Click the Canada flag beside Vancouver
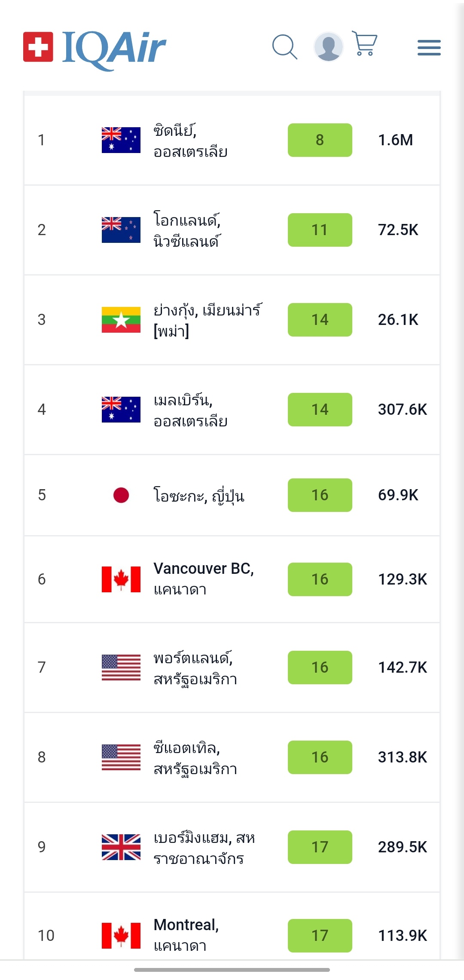464x980 pixels. [121, 579]
